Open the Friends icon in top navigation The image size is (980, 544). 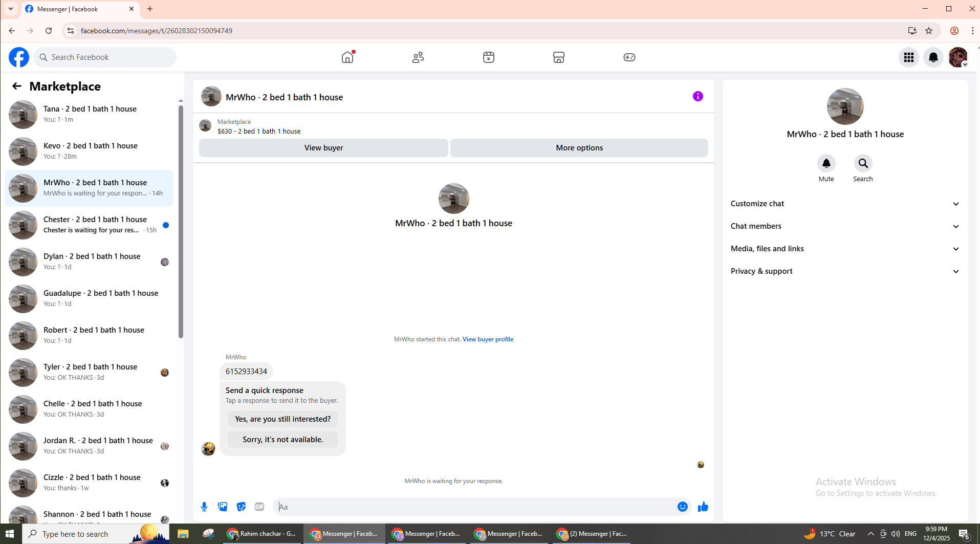(418, 57)
